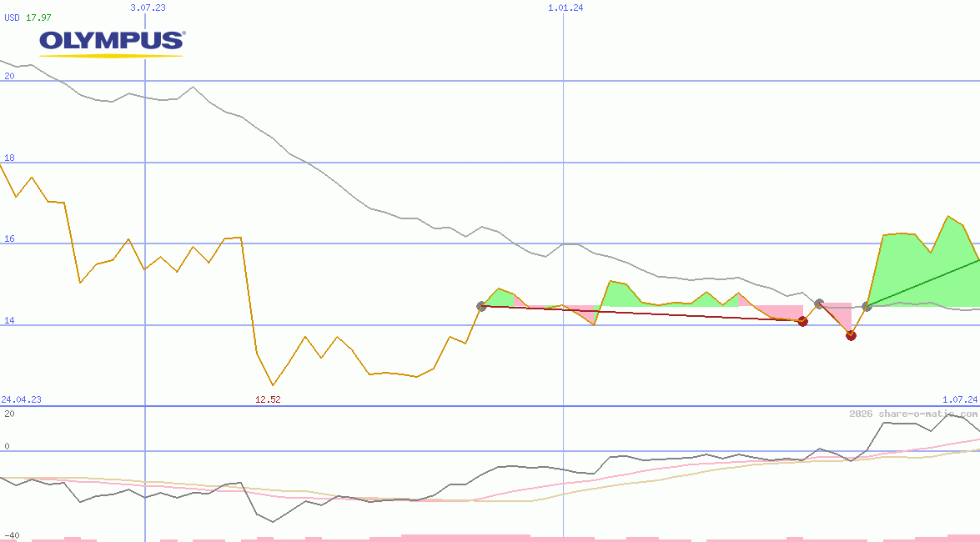The width and height of the screenshot is (980, 542).
Task: Click the 12.52 low price label
Action: pyautogui.click(x=268, y=399)
